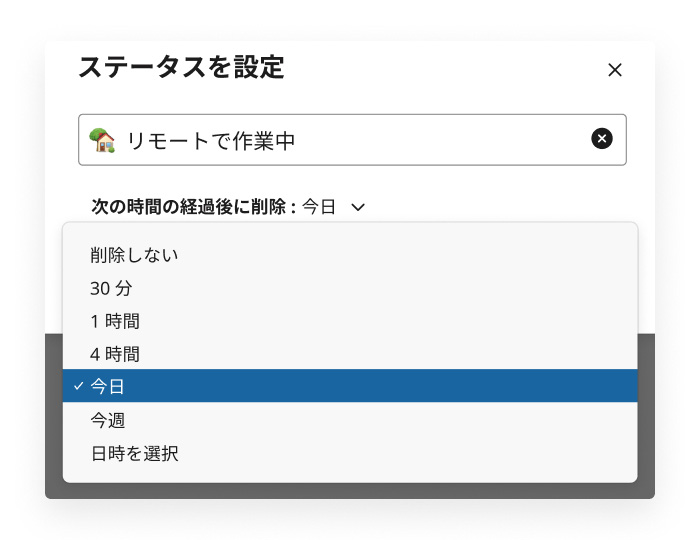700x540 pixels.
Task: Click the checkmark beside 今日
Action: click(x=79, y=386)
